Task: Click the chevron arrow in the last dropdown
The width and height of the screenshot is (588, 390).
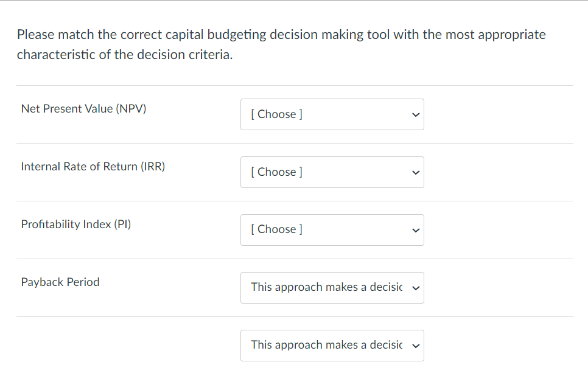Action: 416,345
